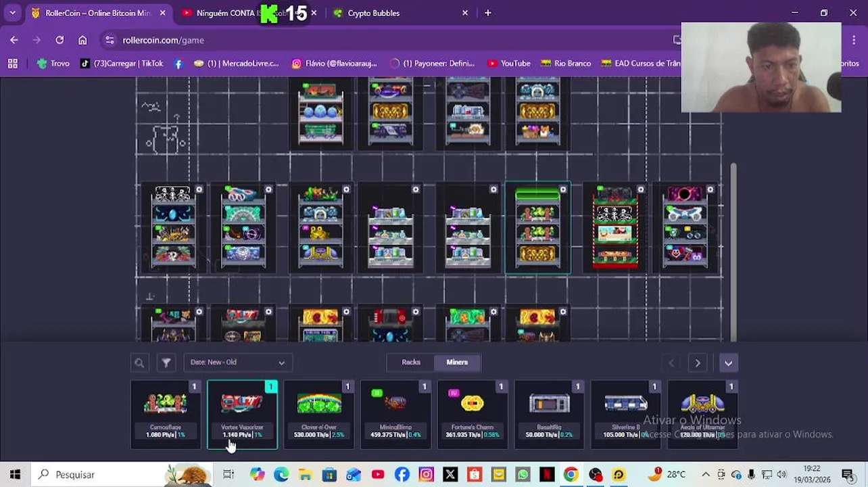Open settings icon on third middle-row rack
The width and height of the screenshot is (868, 487).
[x=346, y=189]
